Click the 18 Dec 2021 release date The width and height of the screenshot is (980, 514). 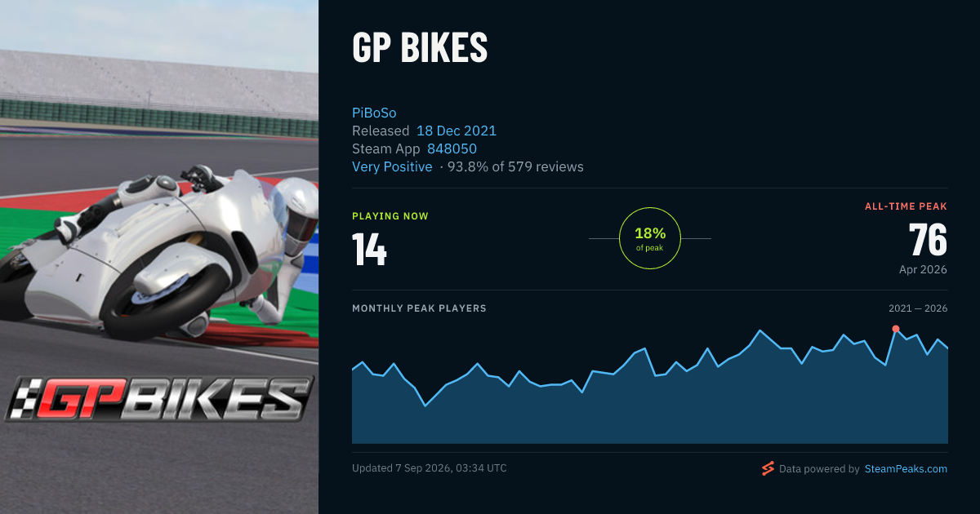pyautogui.click(x=457, y=131)
